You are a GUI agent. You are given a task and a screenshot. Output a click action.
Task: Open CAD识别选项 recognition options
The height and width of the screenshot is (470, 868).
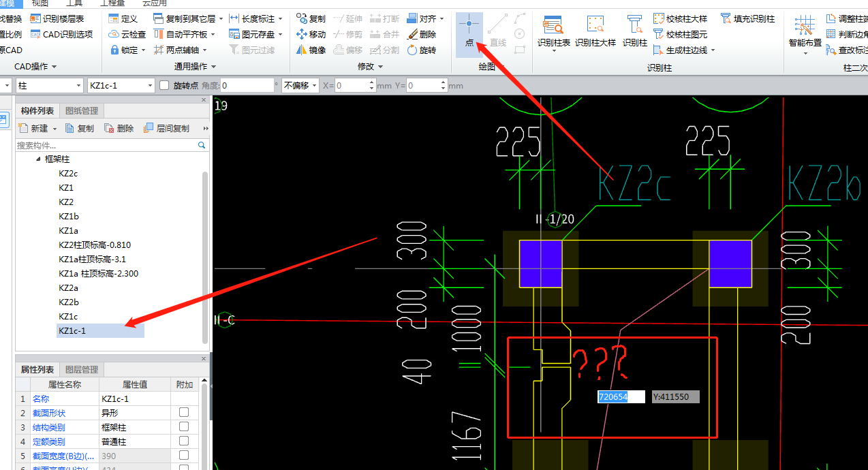(x=61, y=34)
